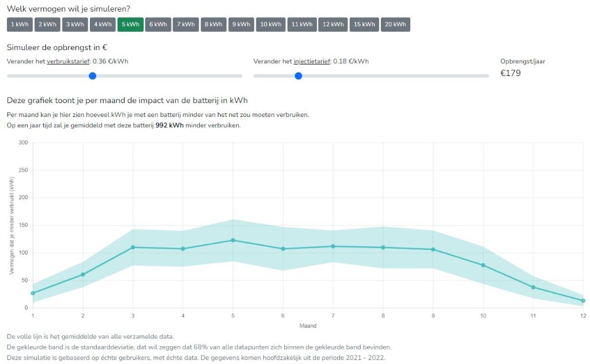
Task: Select the 6 kWh capacity button
Action: coord(158,24)
